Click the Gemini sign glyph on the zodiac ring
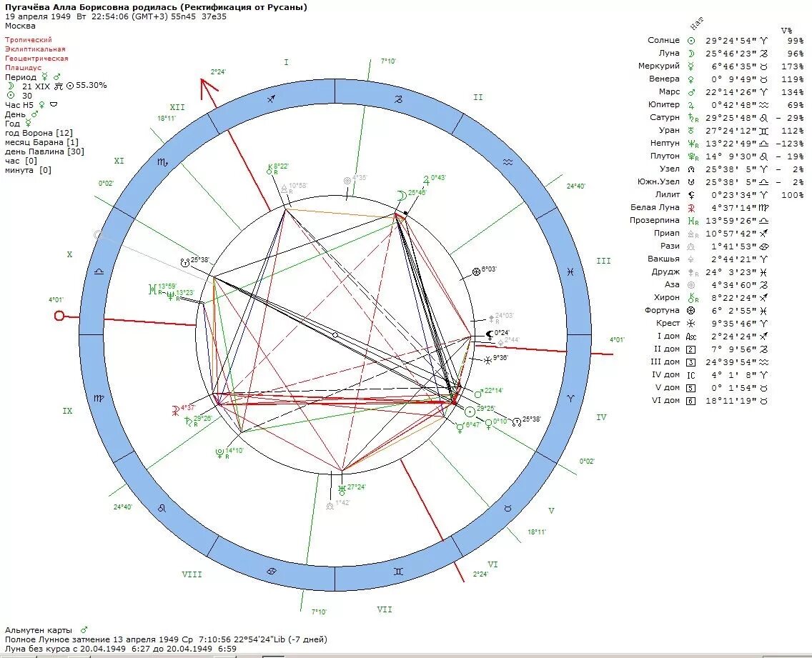The width and height of the screenshot is (812, 658). coord(398,572)
